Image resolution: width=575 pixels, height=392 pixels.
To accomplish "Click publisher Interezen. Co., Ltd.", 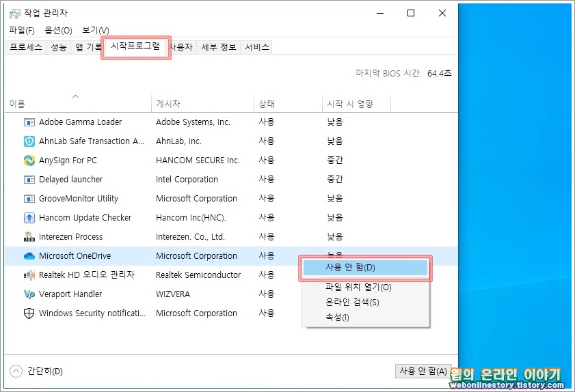I will tap(190, 237).
